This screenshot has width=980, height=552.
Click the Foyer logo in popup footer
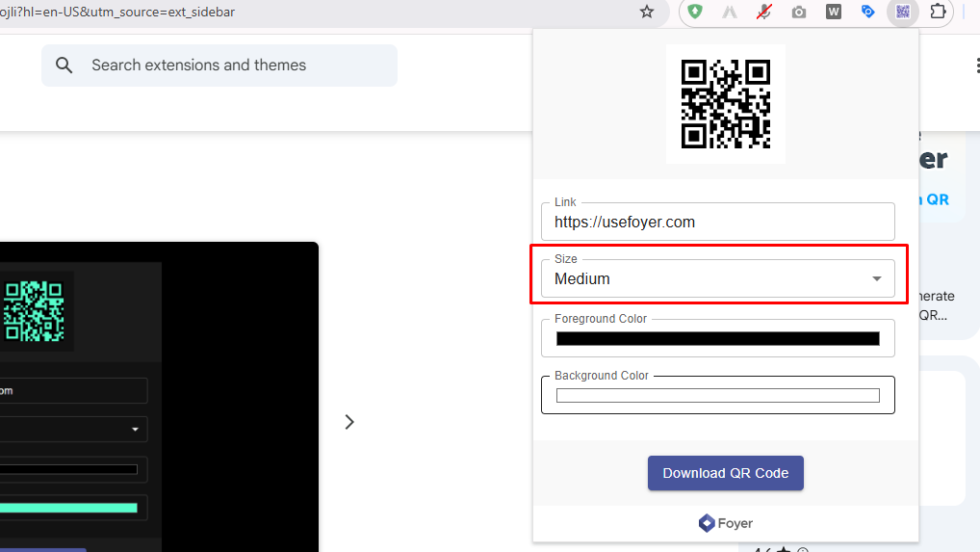tap(726, 523)
